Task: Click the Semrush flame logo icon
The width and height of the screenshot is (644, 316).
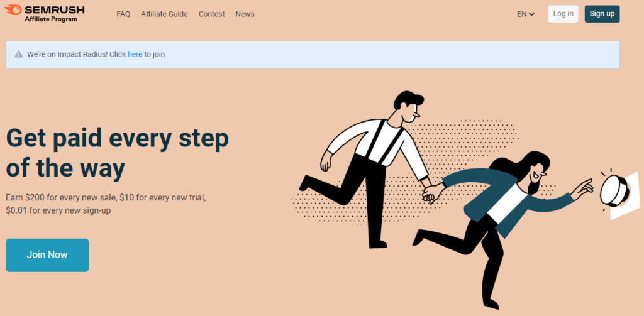Action: (13, 9)
